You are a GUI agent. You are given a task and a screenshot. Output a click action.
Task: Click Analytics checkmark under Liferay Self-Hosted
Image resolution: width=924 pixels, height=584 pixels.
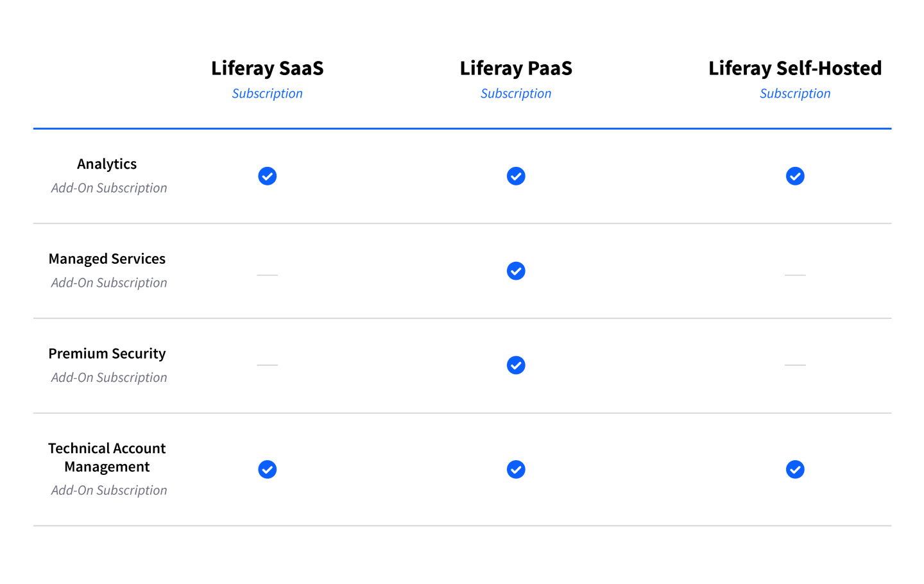(795, 176)
